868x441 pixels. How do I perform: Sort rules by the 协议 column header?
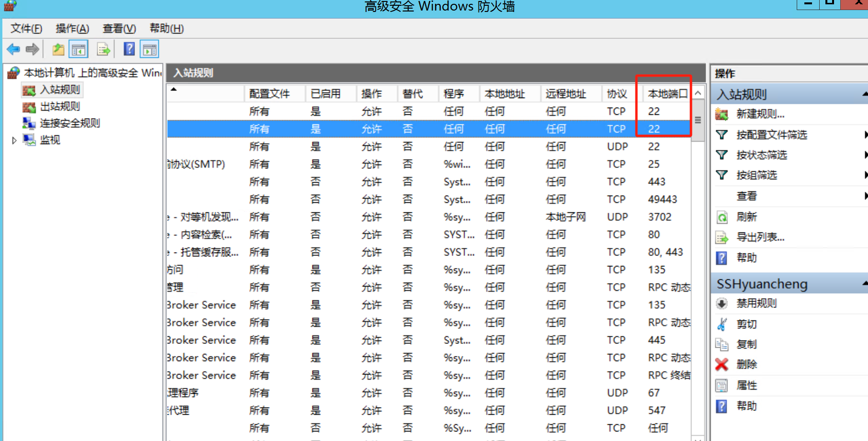(x=617, y=94)
